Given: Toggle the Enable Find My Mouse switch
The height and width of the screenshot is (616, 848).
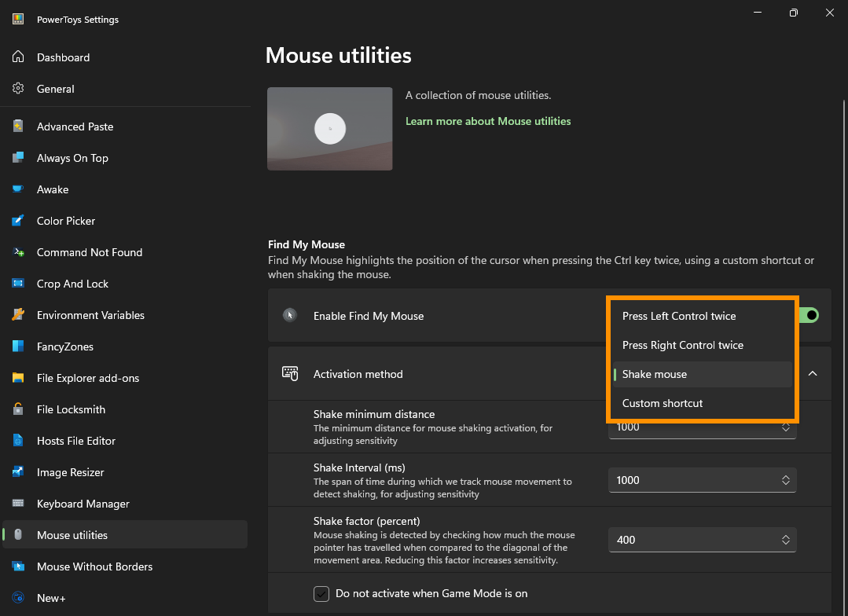Looking at the screenshot, I should pos(809,315).
